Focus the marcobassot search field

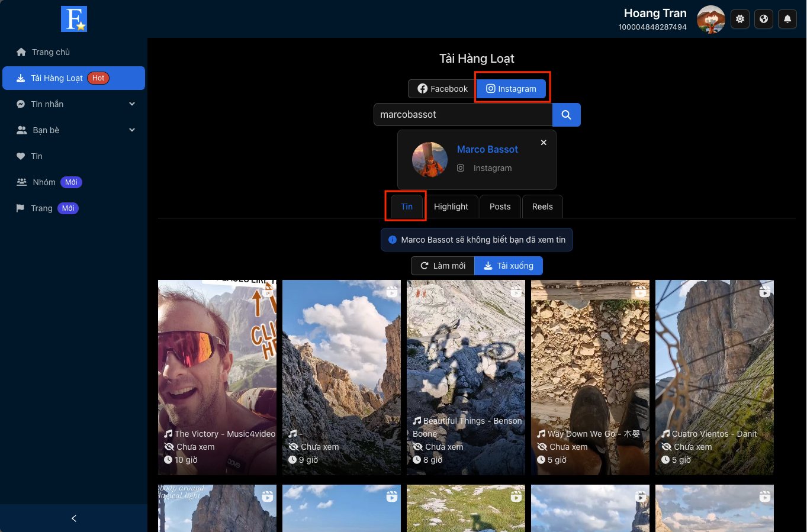point(463,115)
